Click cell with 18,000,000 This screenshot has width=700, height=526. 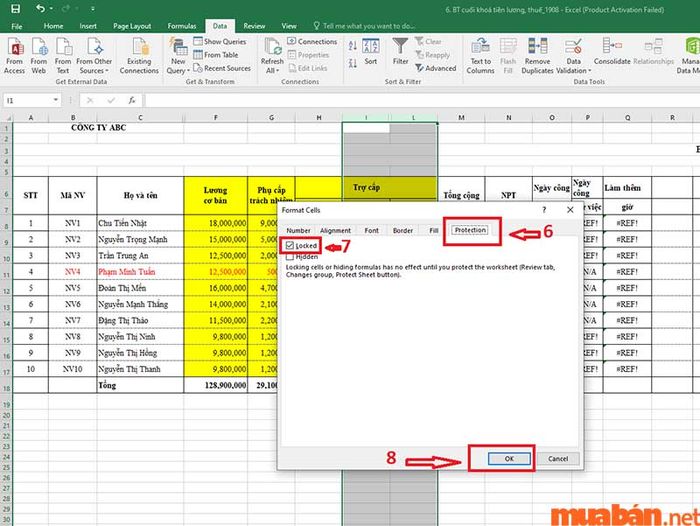216,223
